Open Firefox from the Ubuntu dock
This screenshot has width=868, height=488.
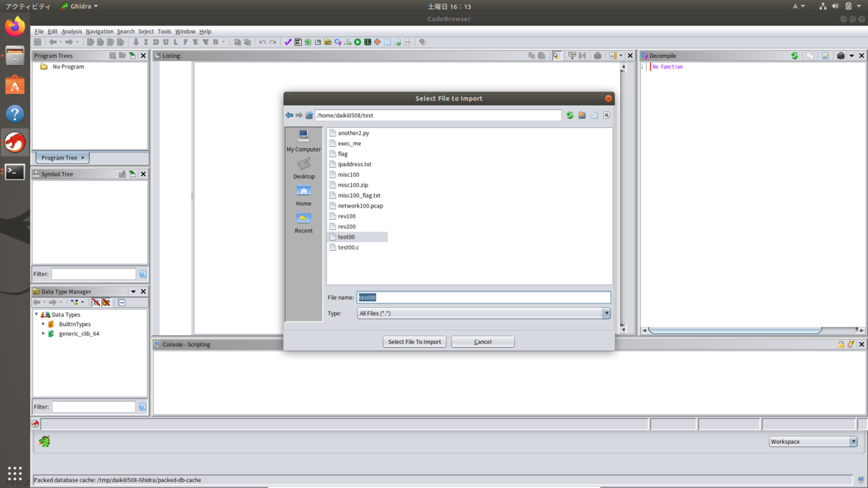point(14,27)
